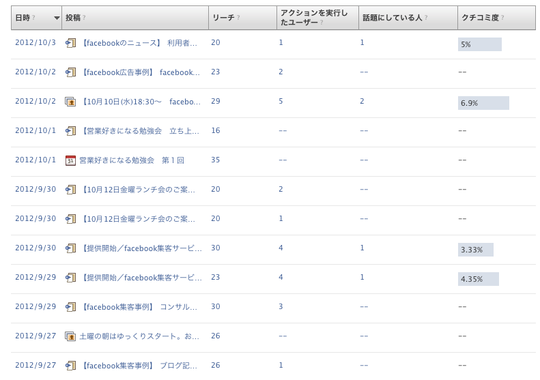The image size is (540, 380).
Task: Click the reach value 16
Action: [x=216, y=131]
